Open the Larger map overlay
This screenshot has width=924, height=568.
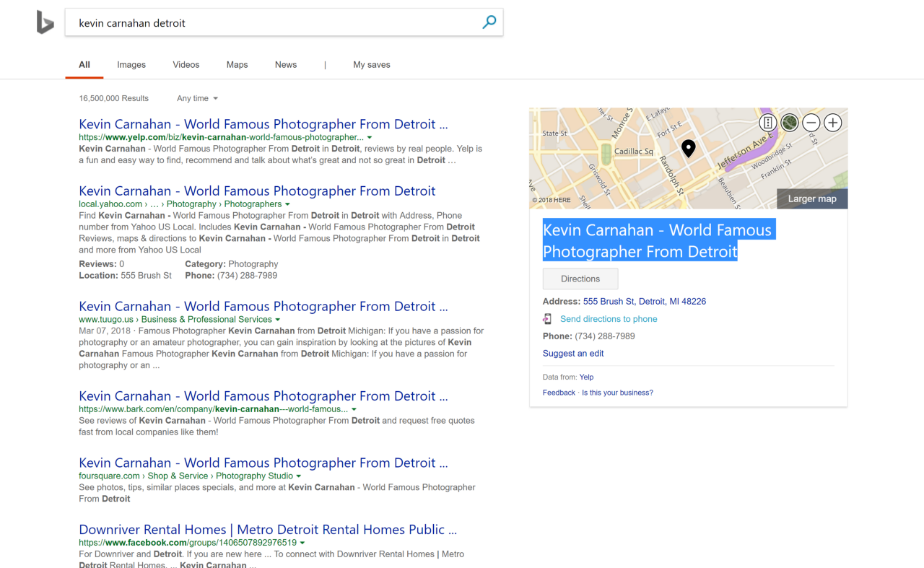coord(812,198)
